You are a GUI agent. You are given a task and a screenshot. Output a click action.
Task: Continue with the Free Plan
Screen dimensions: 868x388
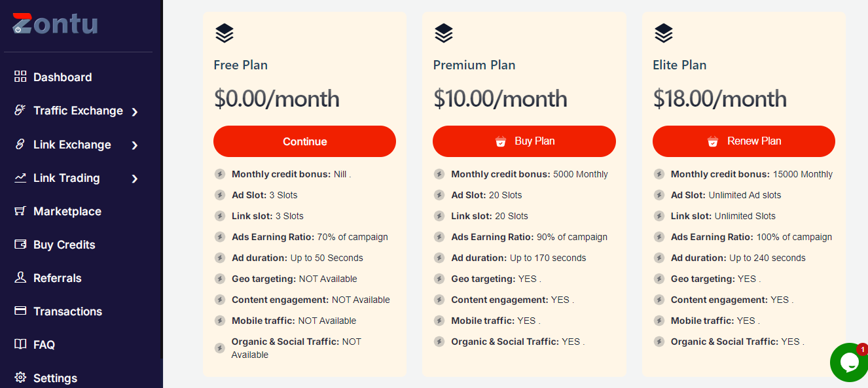304,141
